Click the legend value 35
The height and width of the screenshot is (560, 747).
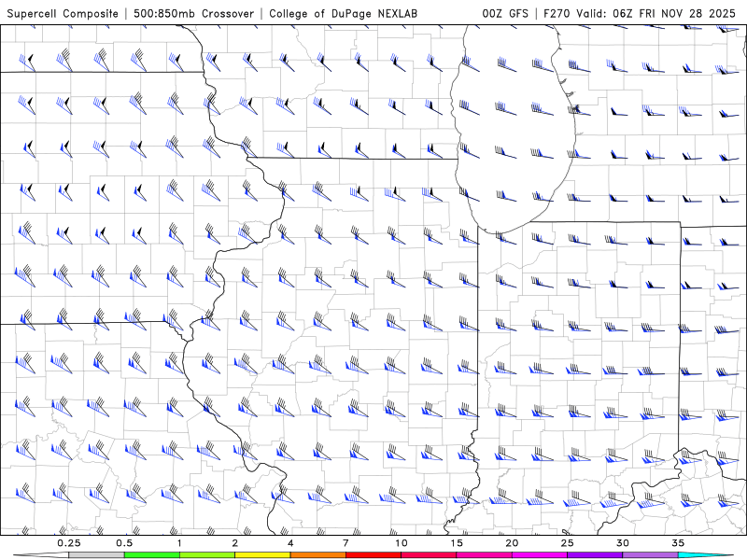point(679,543)
